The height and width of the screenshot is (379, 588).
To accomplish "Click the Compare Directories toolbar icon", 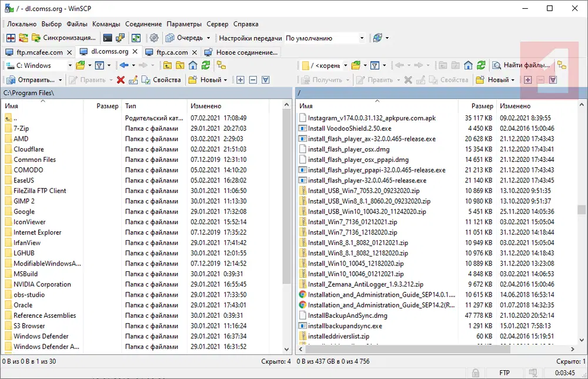I will (11, 38).
